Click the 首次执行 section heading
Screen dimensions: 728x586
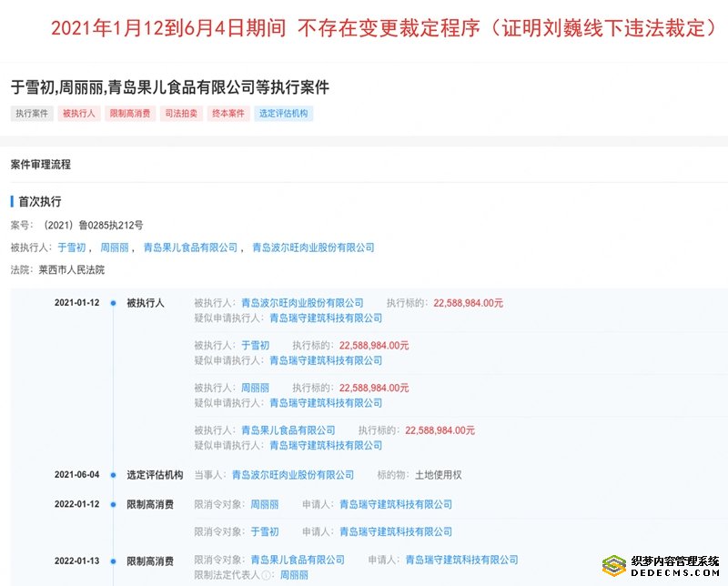tap(40, 201)
